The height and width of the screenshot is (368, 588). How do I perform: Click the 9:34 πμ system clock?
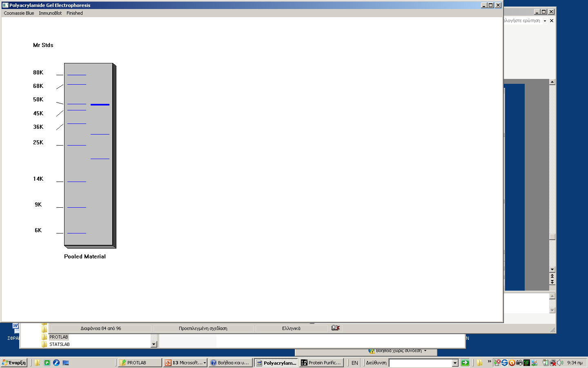coord(575,363)
